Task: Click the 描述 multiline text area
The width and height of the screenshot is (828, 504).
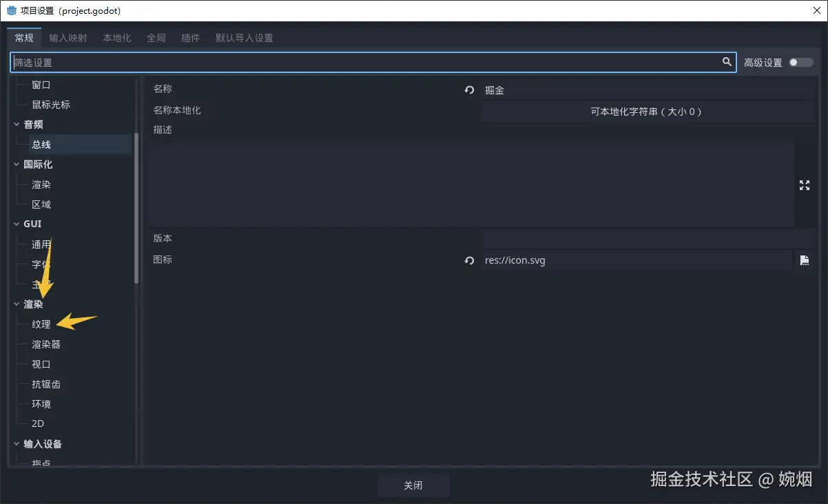Action: click(x=471, y=185)
